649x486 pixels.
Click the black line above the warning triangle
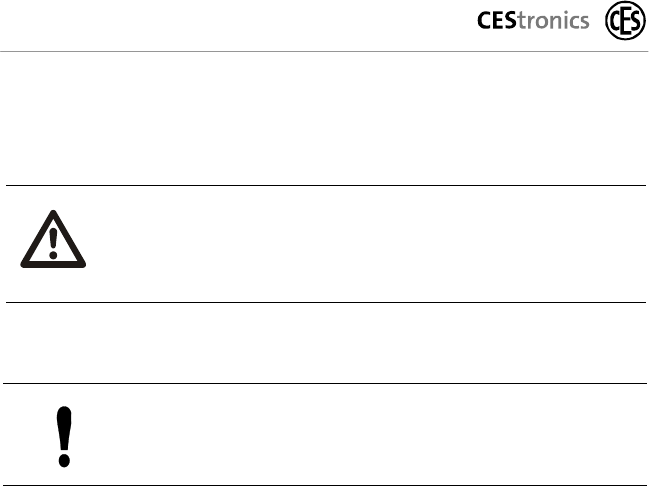[326, 185]
